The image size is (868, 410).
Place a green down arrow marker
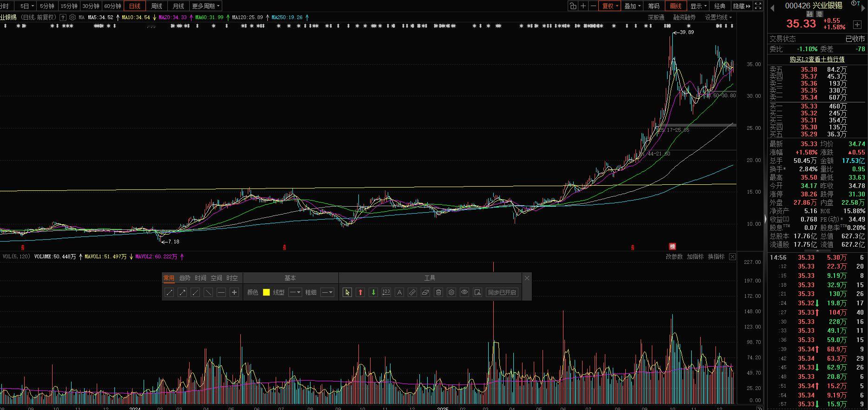373,292
